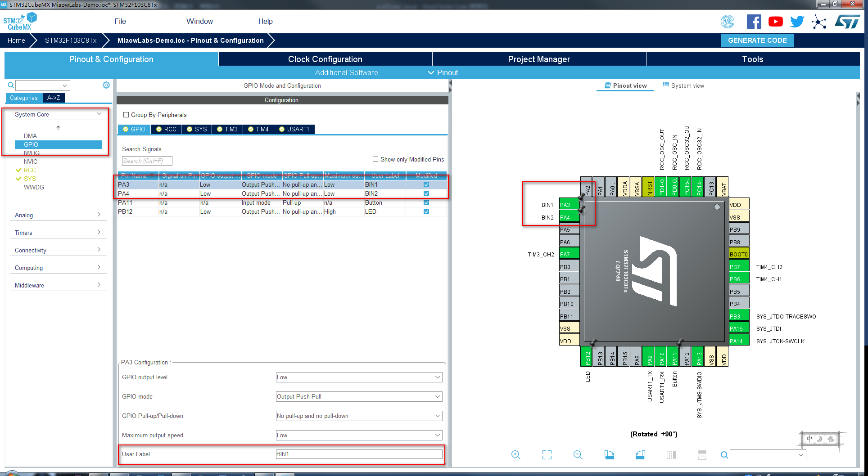Click the flip horizontal icon
This screenshot has height=476, width=868.
pos(671,455)
